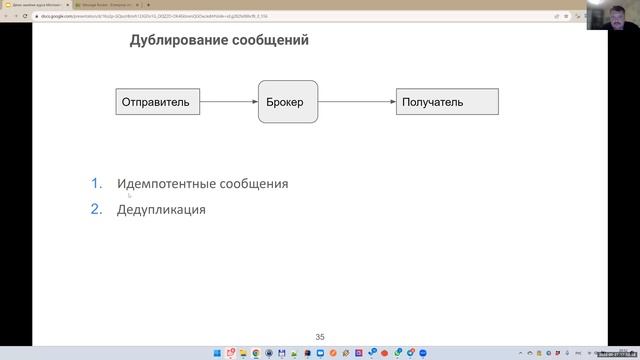
Task: Go back in browser history
Action: pos(6,16)
